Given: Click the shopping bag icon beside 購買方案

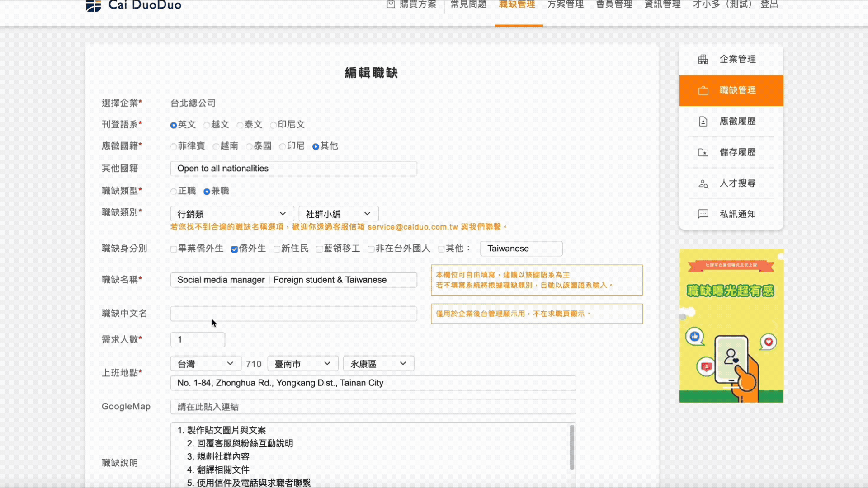Looking at the screenshot, I should pyautogui.click(x=391, y=5).
